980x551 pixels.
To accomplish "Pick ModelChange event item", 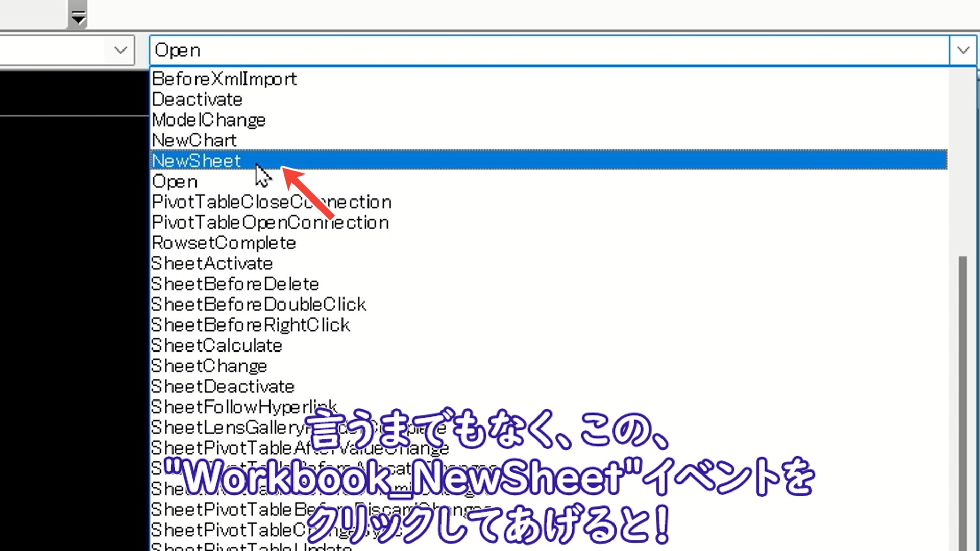I will point(209,120).
